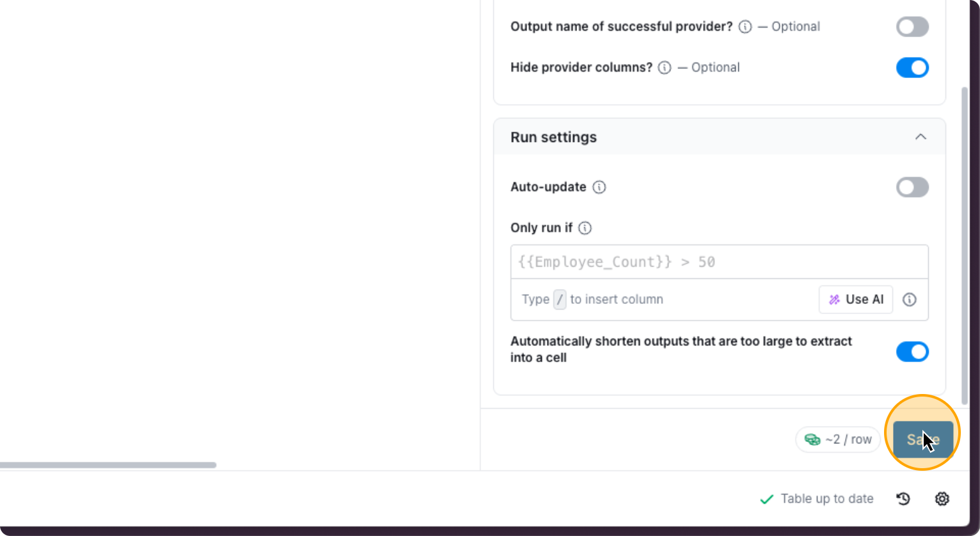The width and height of the screenshot is (980, 536).
Task: Click info icon right of the Use AI button
Action: point(910,299)
